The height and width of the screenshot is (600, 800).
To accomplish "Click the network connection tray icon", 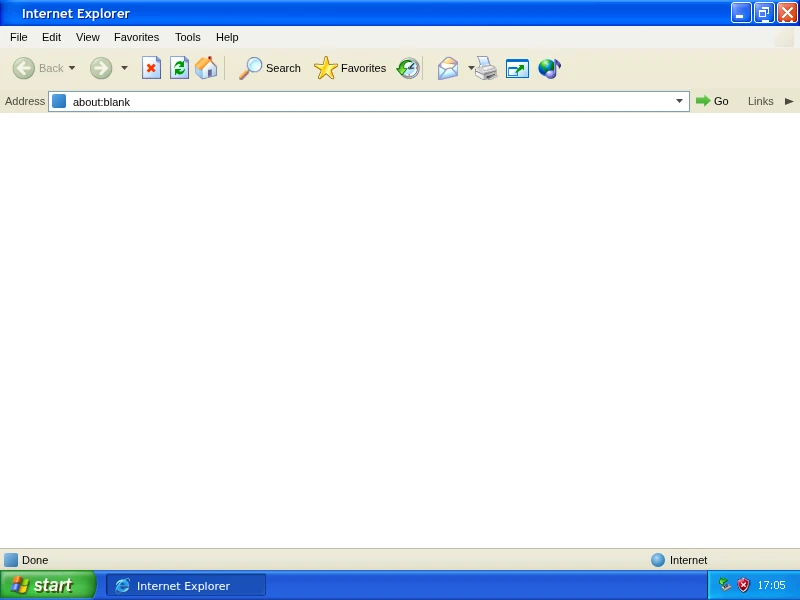I will [724, 585].
